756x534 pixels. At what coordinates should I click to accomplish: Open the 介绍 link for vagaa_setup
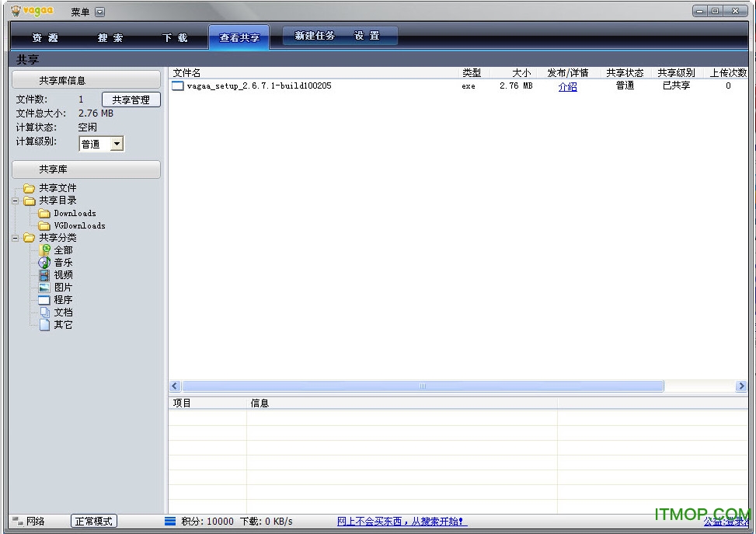567,87
